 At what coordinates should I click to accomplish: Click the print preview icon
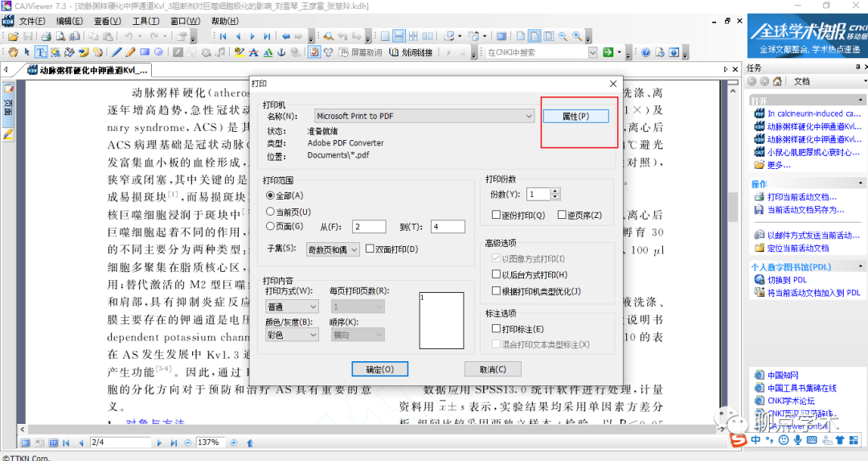click(x=60, y=36)
